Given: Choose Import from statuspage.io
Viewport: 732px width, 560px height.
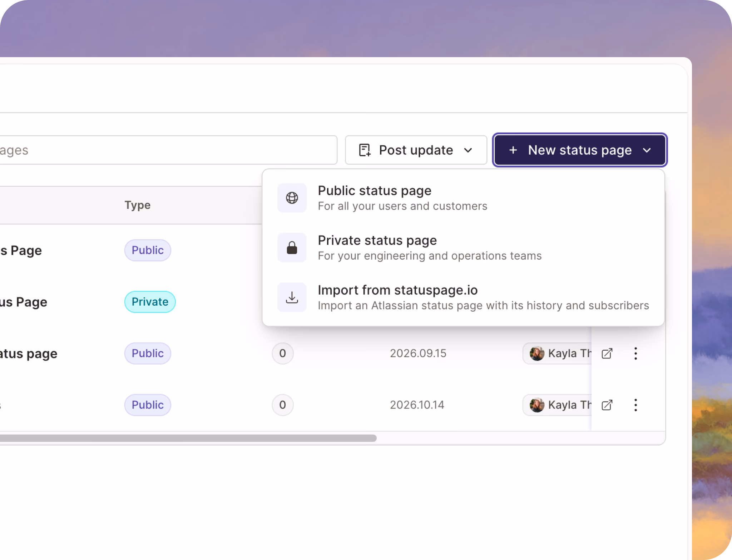Looking at the screenshot, I should coord(463,297).
